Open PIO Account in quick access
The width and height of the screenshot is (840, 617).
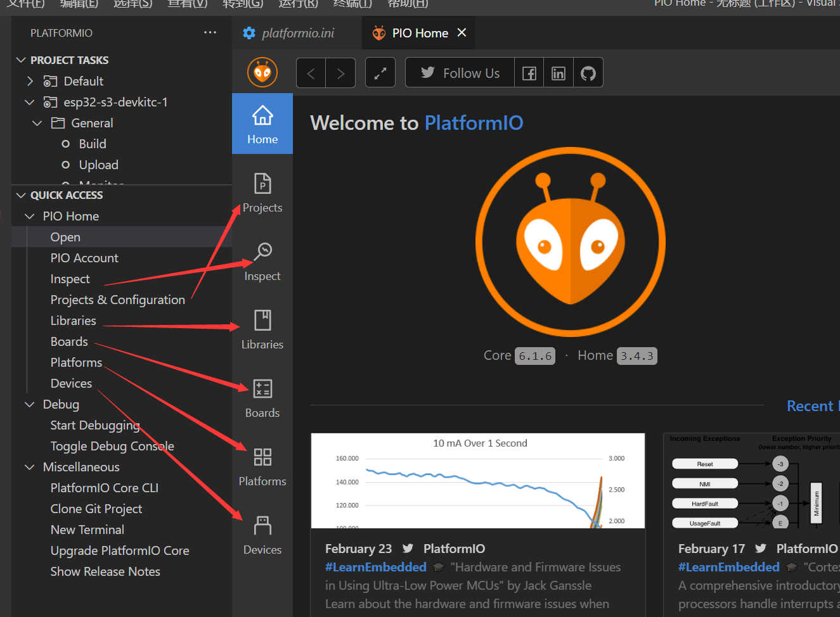pos(84,258)
